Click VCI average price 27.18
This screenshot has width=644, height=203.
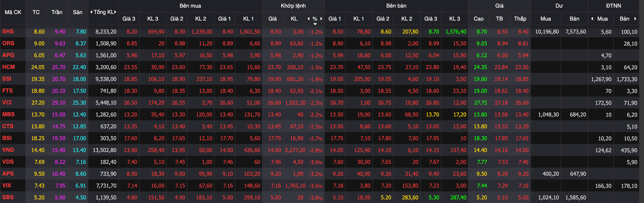[x=501, y=103]
